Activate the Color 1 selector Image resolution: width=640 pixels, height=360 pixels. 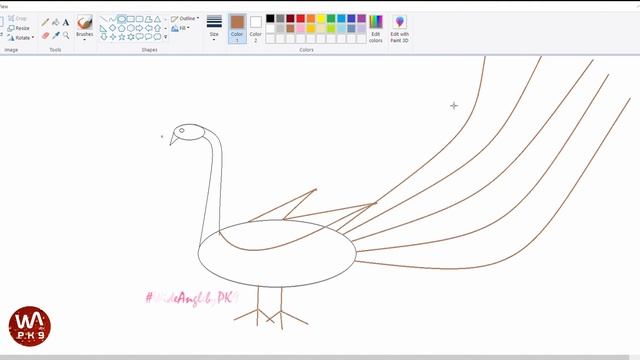coord(237,29)
